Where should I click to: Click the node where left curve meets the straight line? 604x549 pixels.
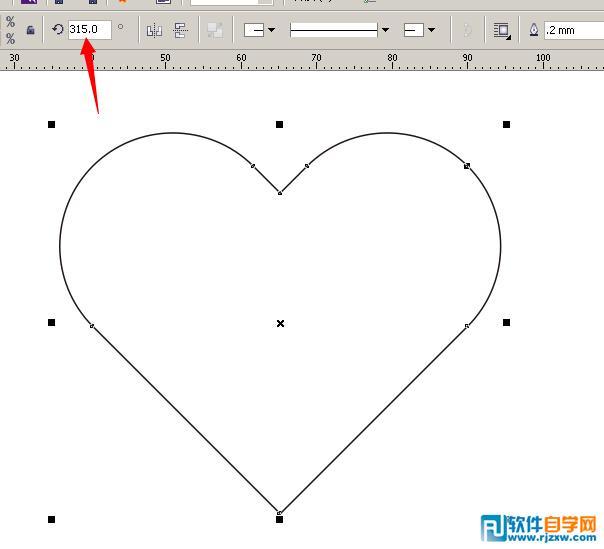(x=92, y=326)
